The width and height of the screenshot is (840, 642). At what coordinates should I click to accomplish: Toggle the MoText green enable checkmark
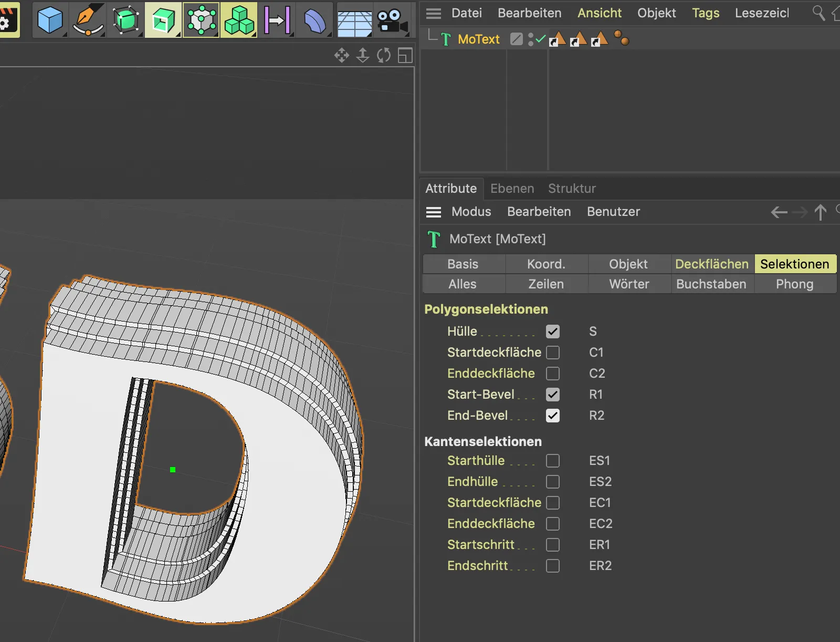[x=541, y=38]
